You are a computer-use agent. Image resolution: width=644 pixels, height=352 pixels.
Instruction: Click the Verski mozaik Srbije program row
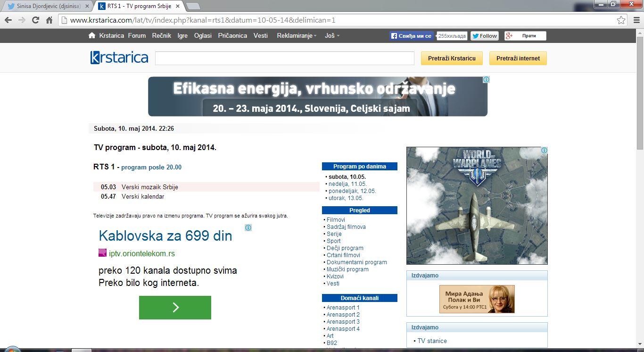click(206, 187)
